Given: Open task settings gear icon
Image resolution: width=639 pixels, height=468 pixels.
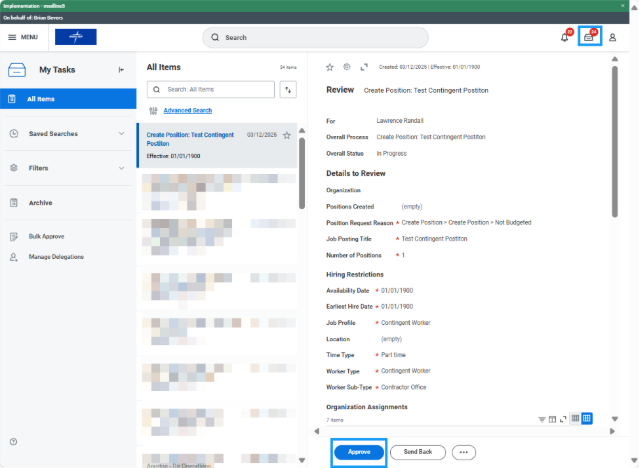Looking at the screenshot, I should [x=347, y=67].
